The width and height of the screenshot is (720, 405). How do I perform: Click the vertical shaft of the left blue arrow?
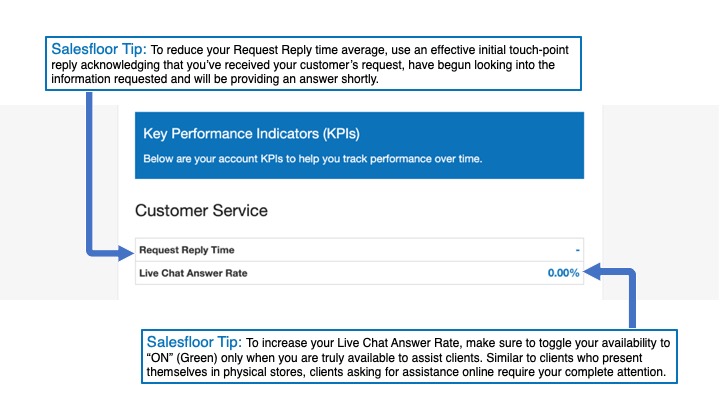click(x=89, y=170)
